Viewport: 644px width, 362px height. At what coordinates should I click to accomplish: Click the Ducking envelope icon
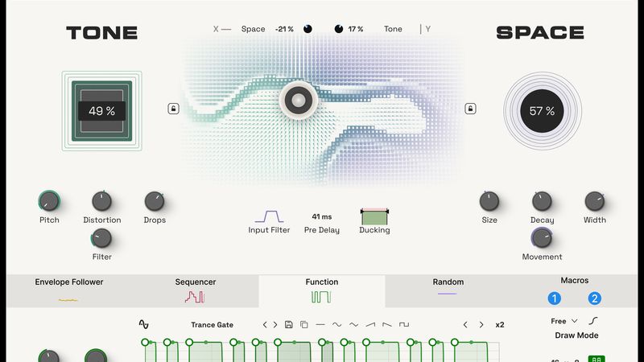click(374, 216)
